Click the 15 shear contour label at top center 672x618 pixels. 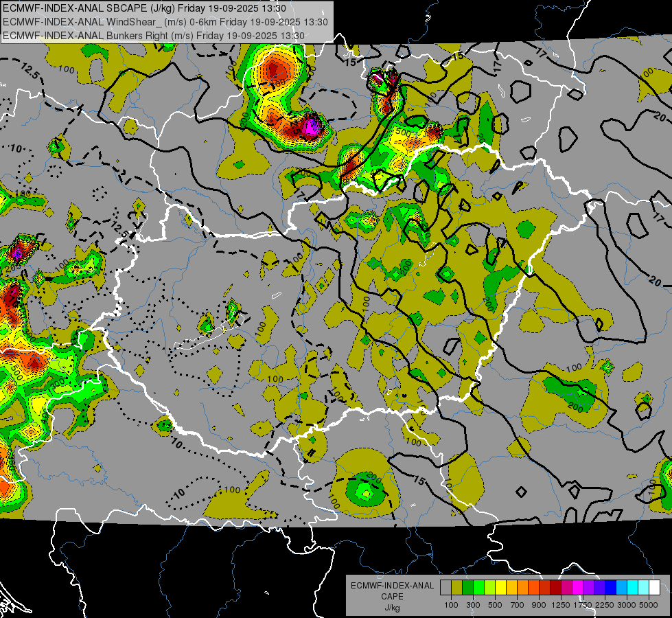click(351, 62)
